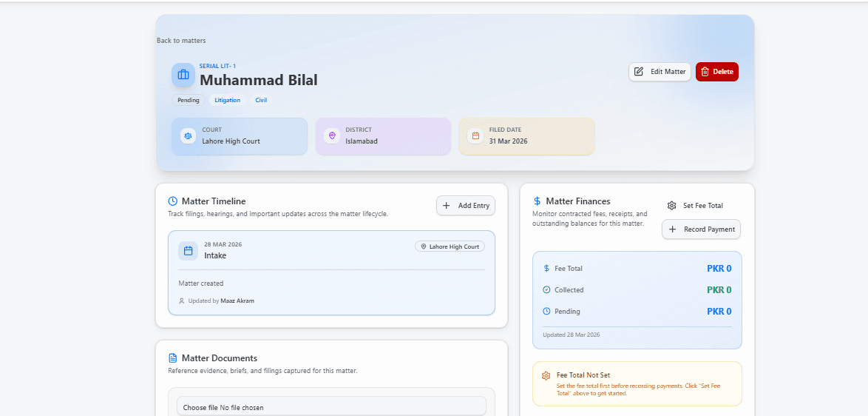This screenshot has width=868, height=416.
Task: Add a new timeline entry with Add Entry
Action: (466, 206)
